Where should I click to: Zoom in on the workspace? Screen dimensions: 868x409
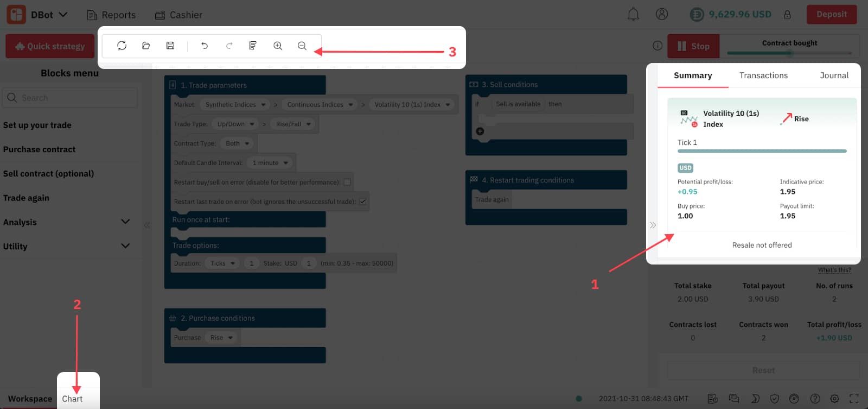pos(278,46)
